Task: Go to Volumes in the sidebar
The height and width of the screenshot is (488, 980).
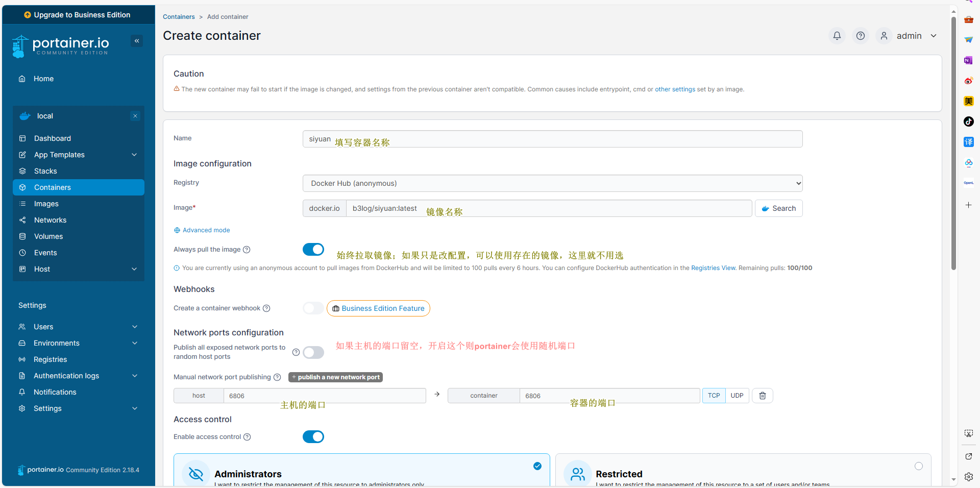Action: pyautogui.click(x=48, y=236)
